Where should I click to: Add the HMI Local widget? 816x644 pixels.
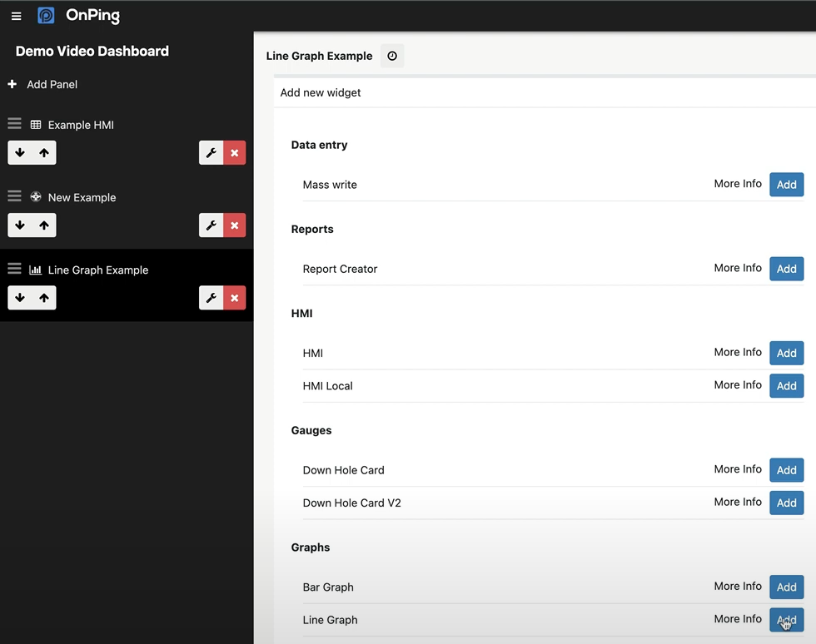[786, 386]
